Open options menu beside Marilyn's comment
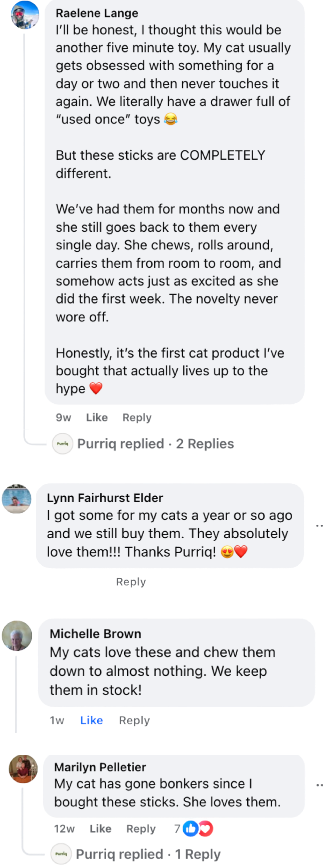The width and height of the screenshot is (323, 868). pos(319,785)
